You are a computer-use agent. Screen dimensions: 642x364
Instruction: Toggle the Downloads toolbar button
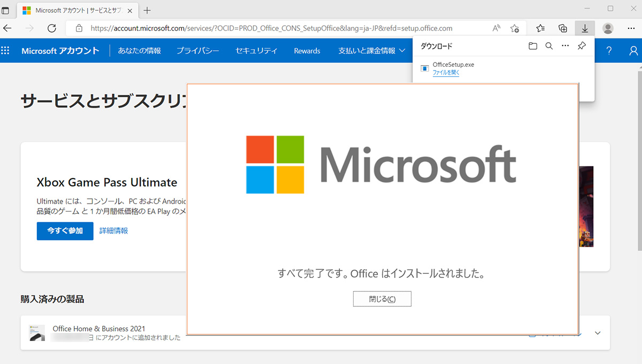(x=585, y=28)
